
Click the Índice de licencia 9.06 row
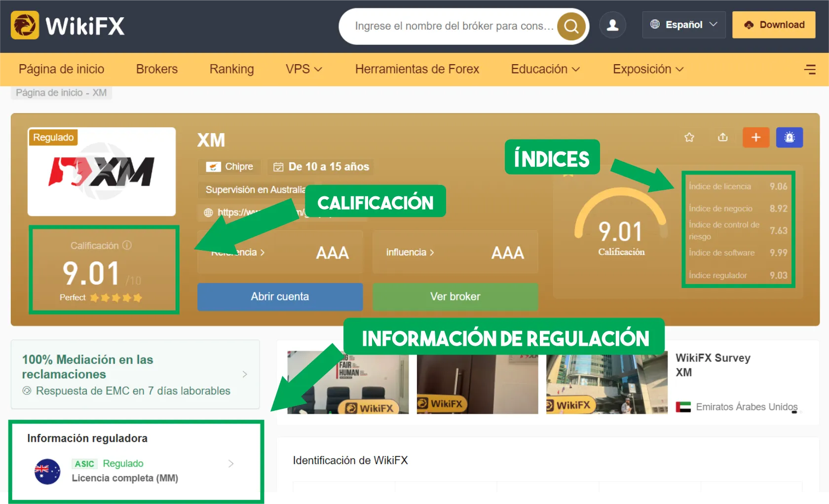pyautogui.click(x=738, y=186)
